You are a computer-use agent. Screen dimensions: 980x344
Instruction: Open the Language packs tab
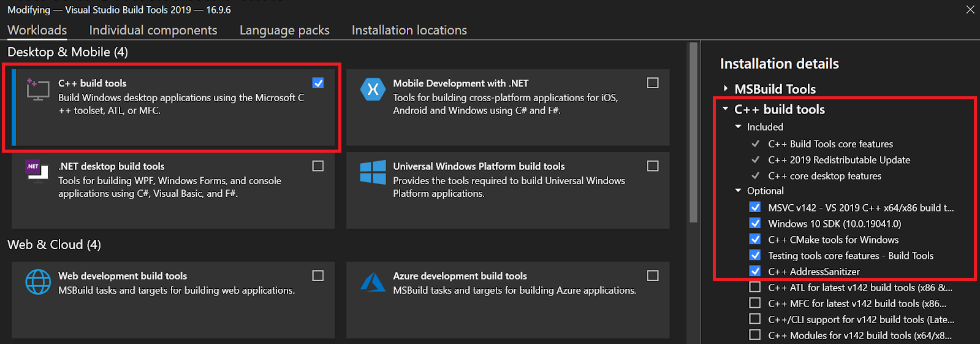(x=284, y=30)
